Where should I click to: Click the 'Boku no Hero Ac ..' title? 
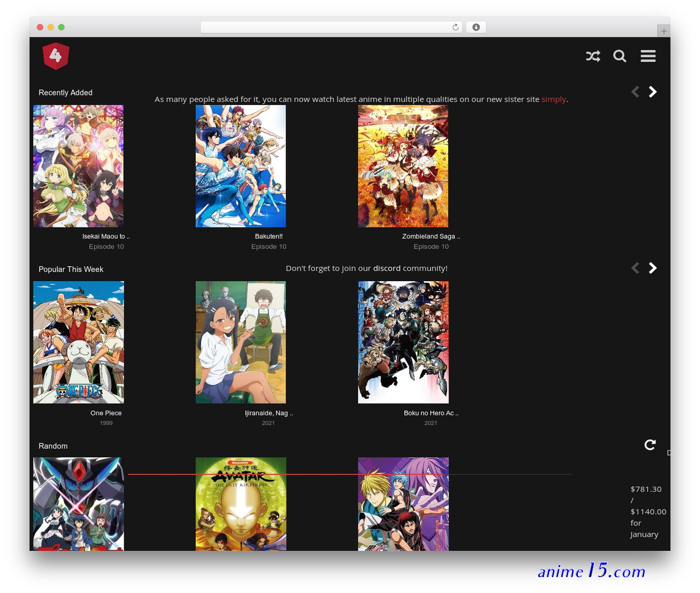point(431,413)
